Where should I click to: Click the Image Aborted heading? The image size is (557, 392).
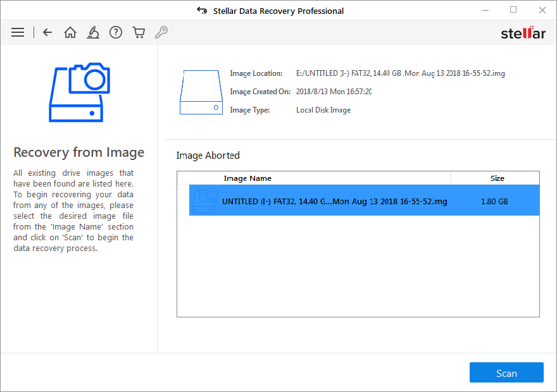(x=208, y=156)
